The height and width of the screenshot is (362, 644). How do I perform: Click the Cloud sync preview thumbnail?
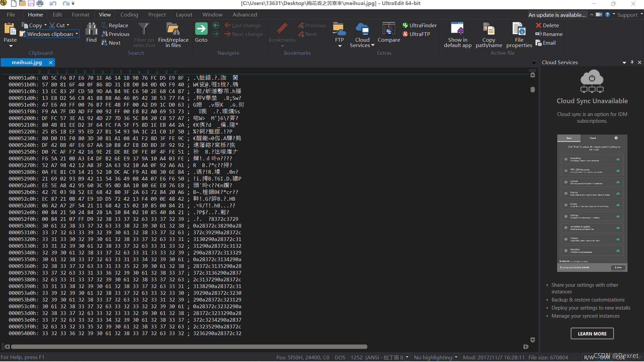tap(592, 203)
